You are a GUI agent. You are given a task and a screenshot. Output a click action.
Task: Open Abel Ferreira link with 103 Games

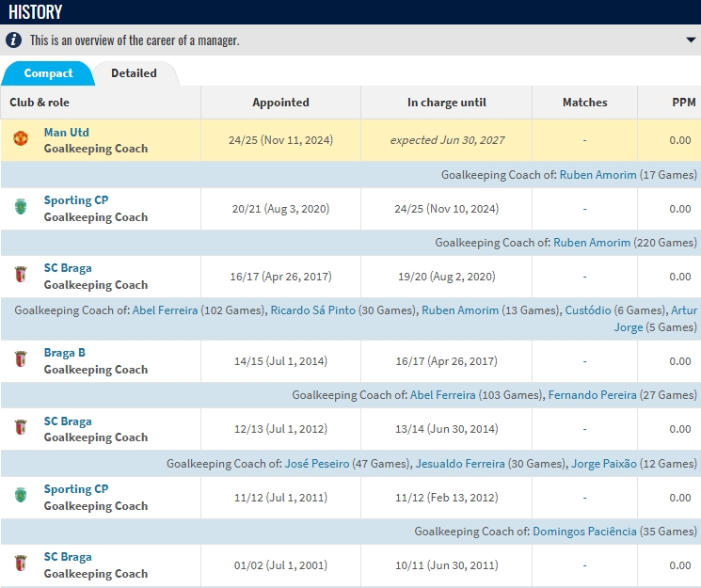point(442,395)
